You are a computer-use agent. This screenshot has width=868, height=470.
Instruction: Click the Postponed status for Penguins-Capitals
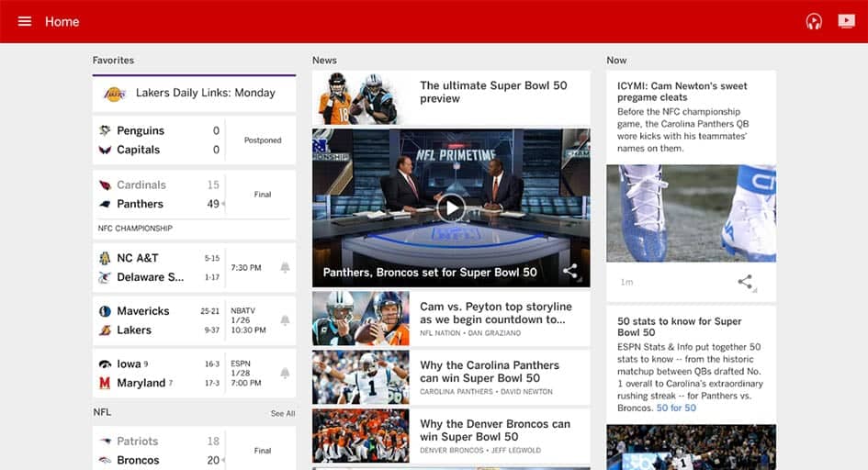point(263,140)
